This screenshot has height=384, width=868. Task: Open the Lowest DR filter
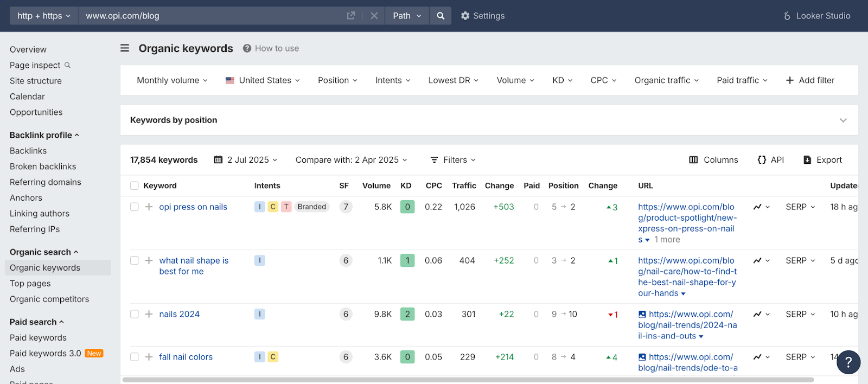pyautogui.click(x=454, y=80)
